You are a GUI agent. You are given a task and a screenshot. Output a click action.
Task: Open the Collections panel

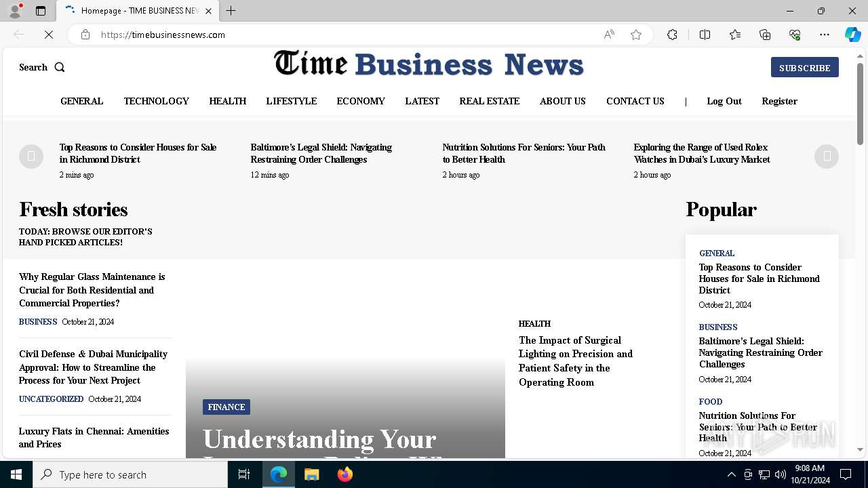point(765,35)
